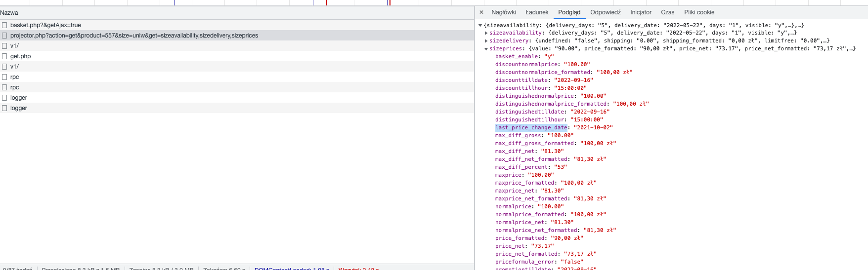Collapse the root JSON object
Screen dimensions: 868x270
[x=480, y=25]
